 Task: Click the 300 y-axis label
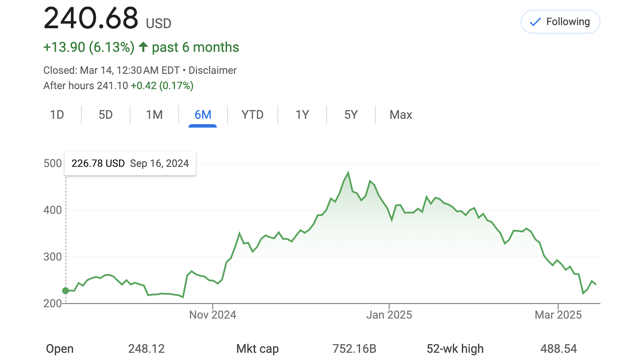point(53,257)
